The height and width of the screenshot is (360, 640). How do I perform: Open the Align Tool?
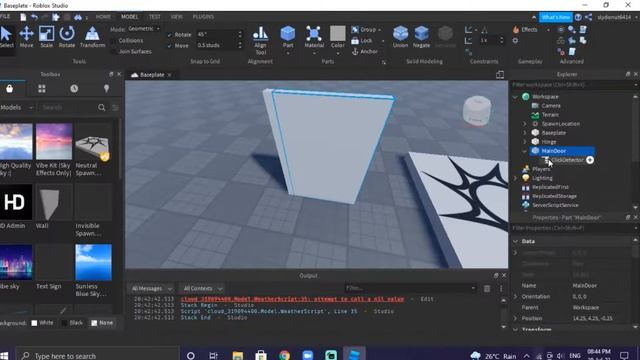pos(260,40)
